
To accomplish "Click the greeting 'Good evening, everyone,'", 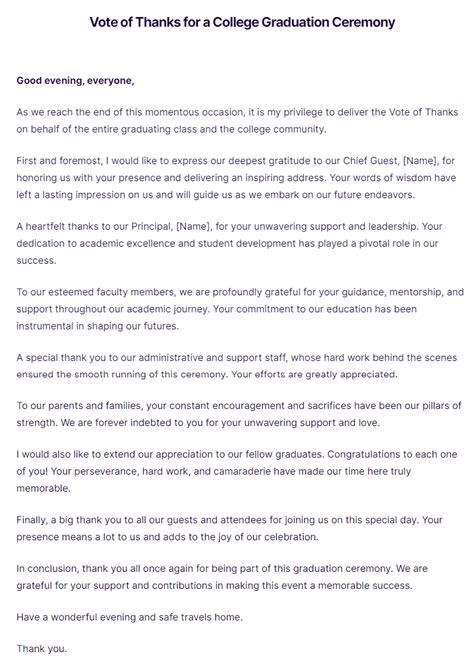I will point(75,81).
